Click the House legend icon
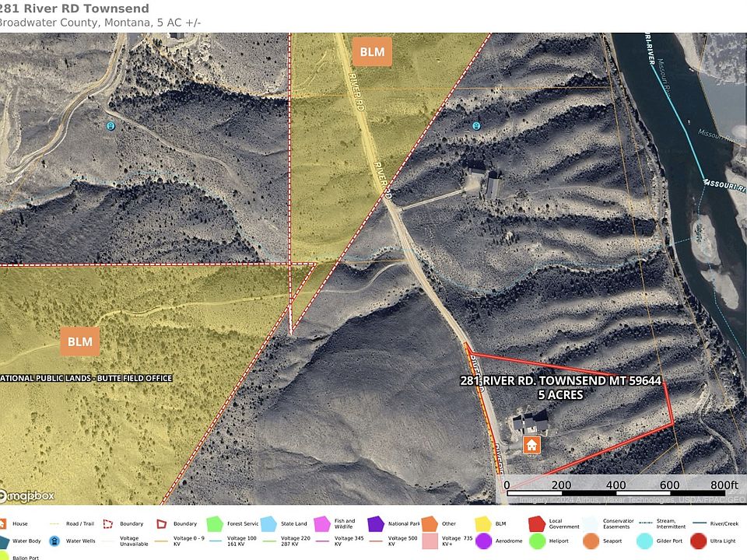 [x=3, y=523]
